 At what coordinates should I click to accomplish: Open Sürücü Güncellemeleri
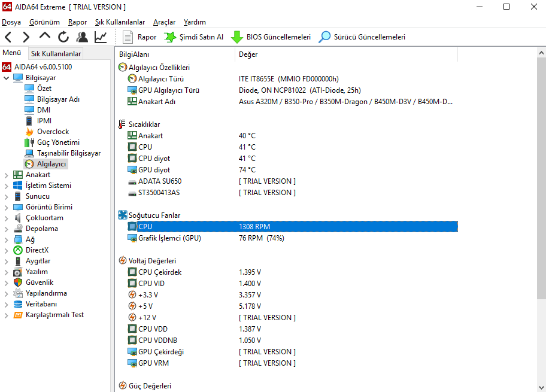tap(362, 37)
